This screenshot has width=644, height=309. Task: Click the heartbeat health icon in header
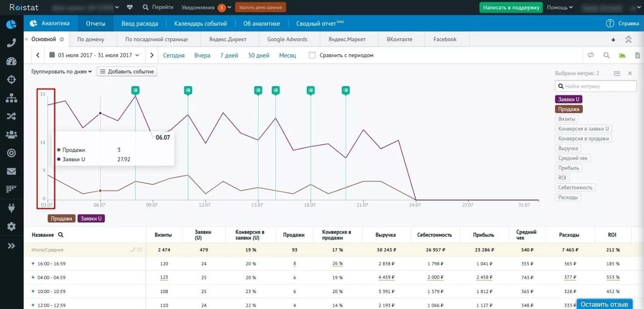click(x=129, y=7)
